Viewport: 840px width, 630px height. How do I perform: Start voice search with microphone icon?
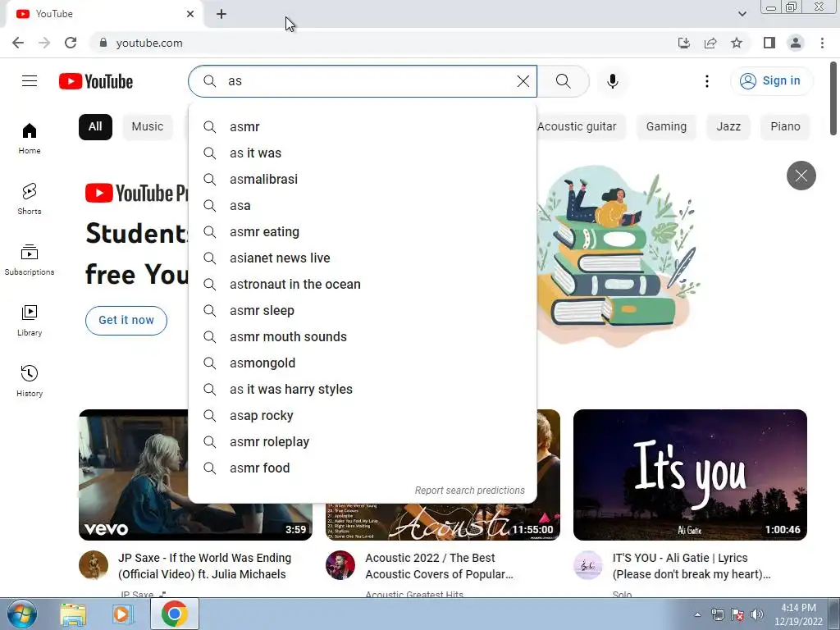coord(613,81)
